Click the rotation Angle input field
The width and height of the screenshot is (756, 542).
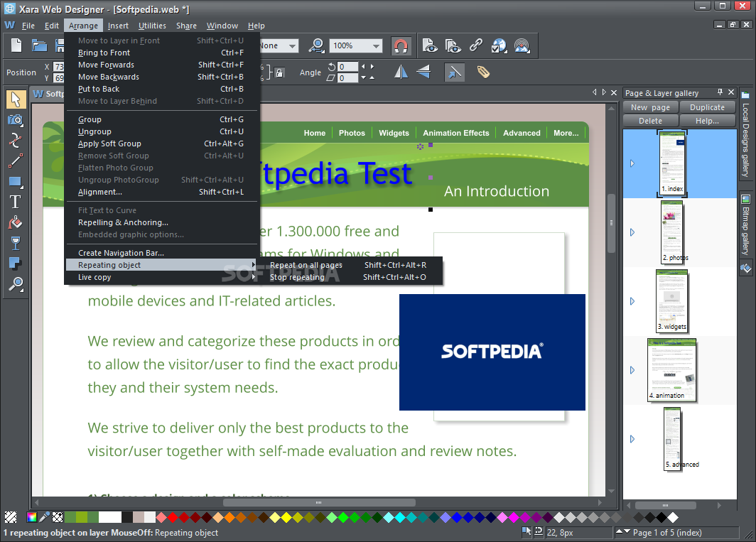[x=347, y=67]
